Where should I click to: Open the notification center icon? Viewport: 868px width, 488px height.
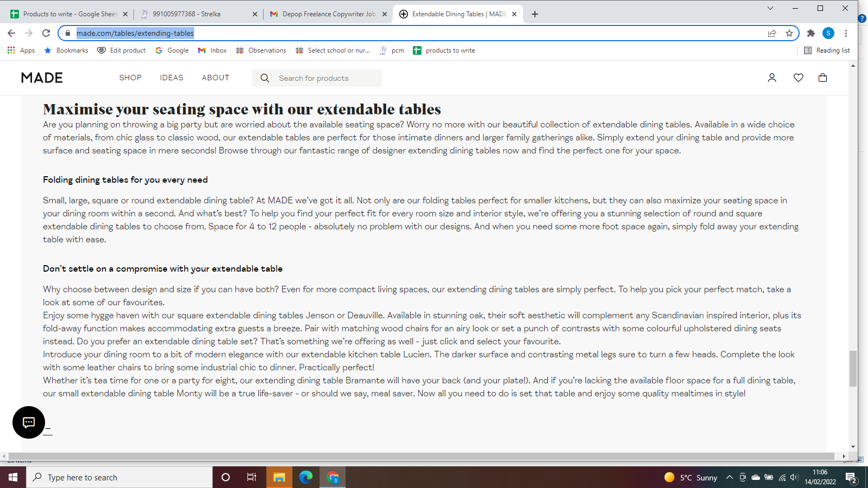click(851, 478)
